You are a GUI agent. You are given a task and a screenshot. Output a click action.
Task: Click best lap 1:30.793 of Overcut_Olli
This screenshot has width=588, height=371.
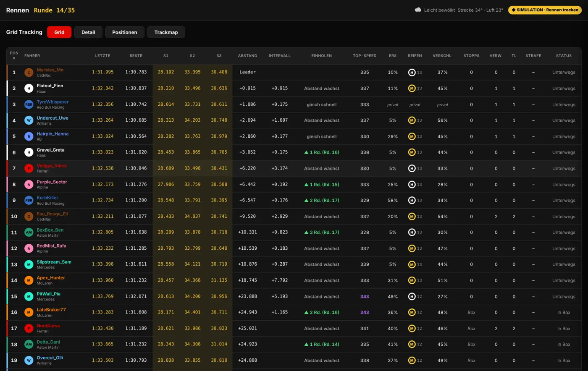(136, 361)
